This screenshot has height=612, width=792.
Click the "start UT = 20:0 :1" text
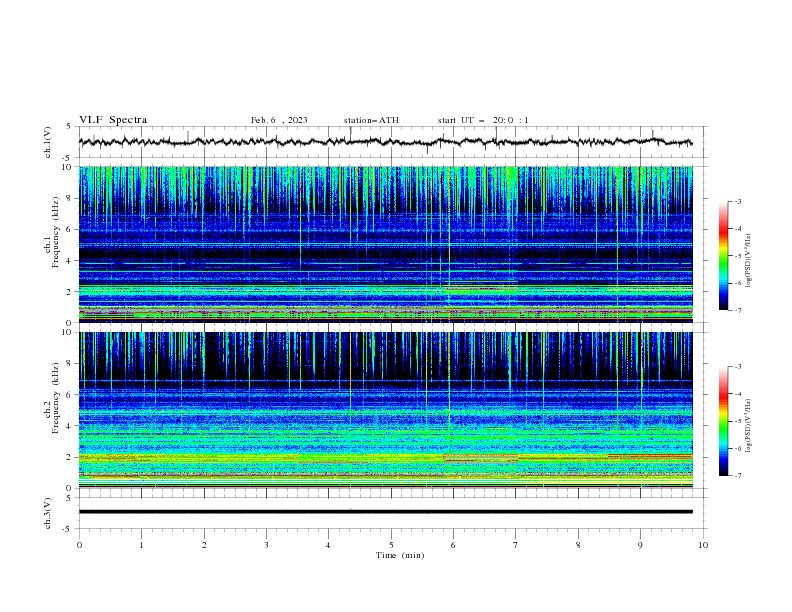tap(483, 120)
